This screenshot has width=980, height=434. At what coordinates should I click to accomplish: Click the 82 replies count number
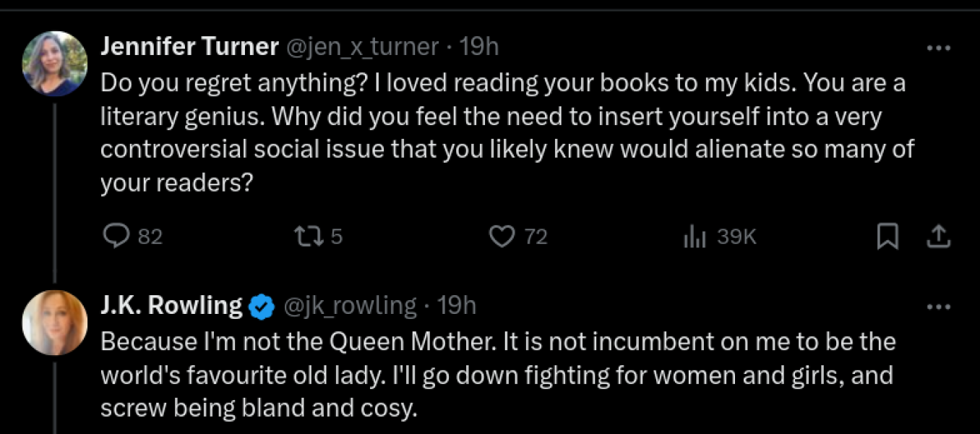tap(150, 237)
